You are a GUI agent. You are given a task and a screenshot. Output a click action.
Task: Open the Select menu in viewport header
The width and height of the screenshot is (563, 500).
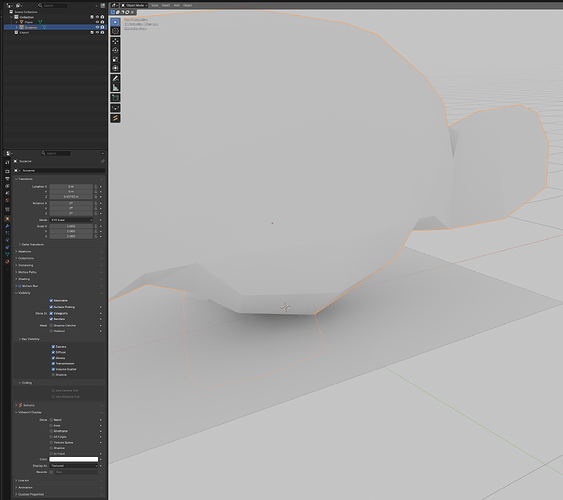click(x=166, y=5)
